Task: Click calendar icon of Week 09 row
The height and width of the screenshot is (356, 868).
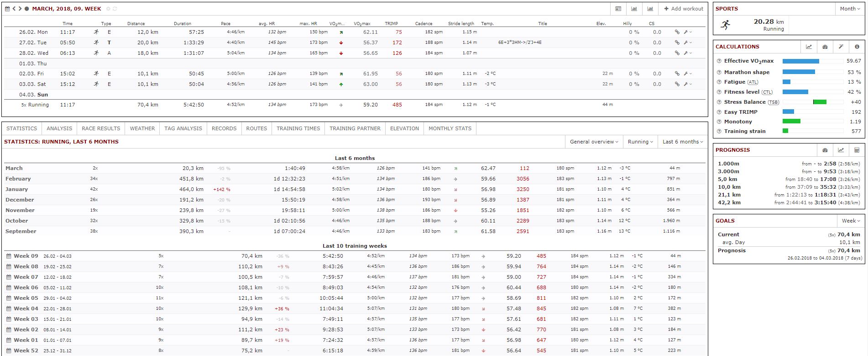Action: [9, 256]
